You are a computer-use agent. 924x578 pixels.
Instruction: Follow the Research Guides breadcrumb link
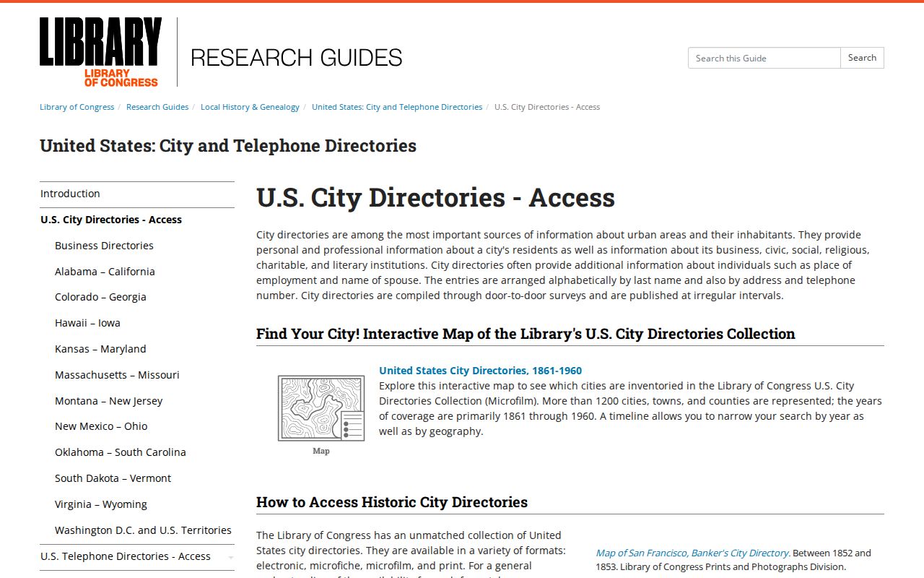click(x=157, y=107)
